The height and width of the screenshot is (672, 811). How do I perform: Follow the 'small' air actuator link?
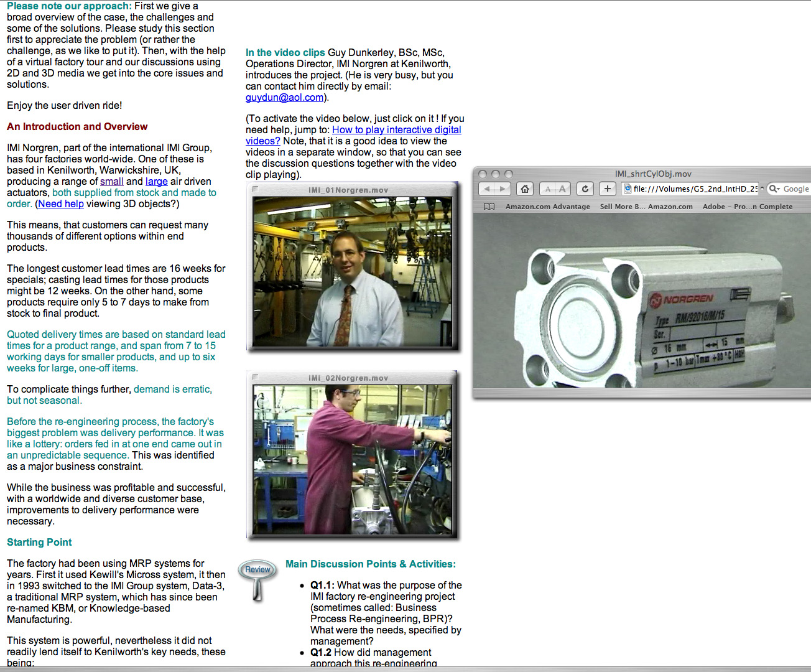click(x=112, y=181)
